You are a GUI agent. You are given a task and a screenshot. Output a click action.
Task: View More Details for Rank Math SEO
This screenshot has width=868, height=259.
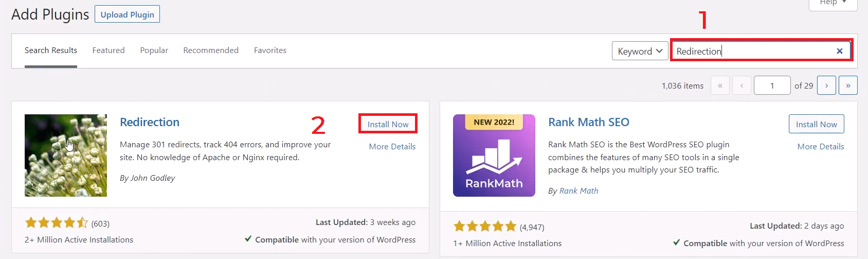tap(821, 147)
